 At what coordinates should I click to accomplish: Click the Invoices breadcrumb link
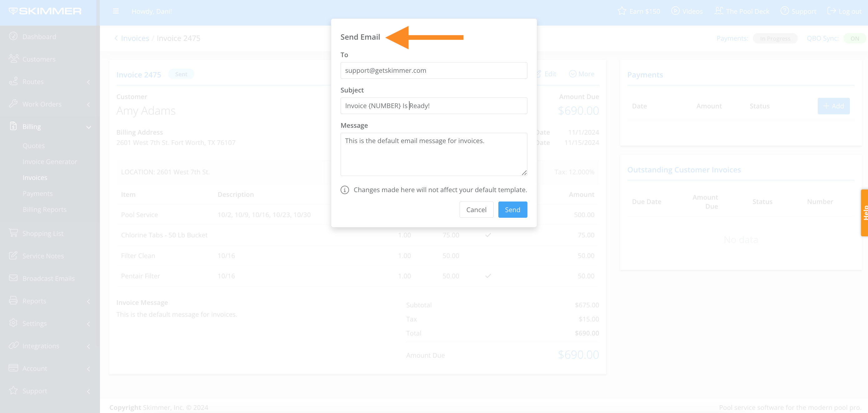(x=135, y=38)
